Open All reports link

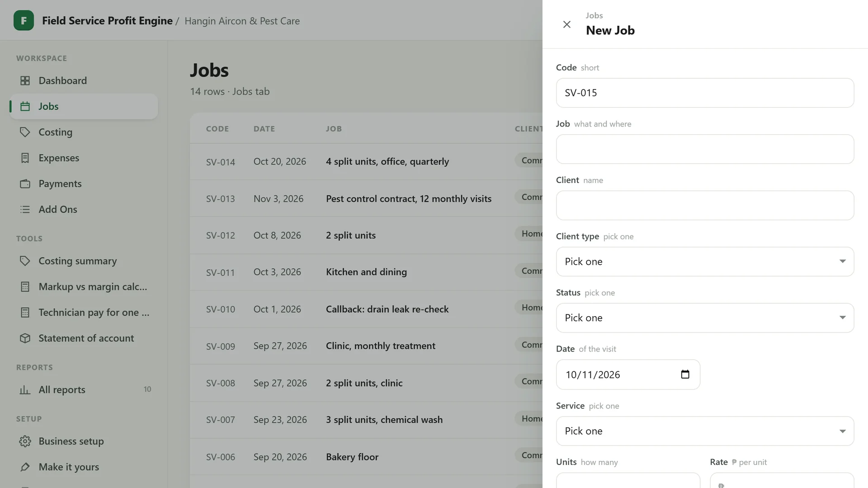pyautogui.click(x=84, y=389)
